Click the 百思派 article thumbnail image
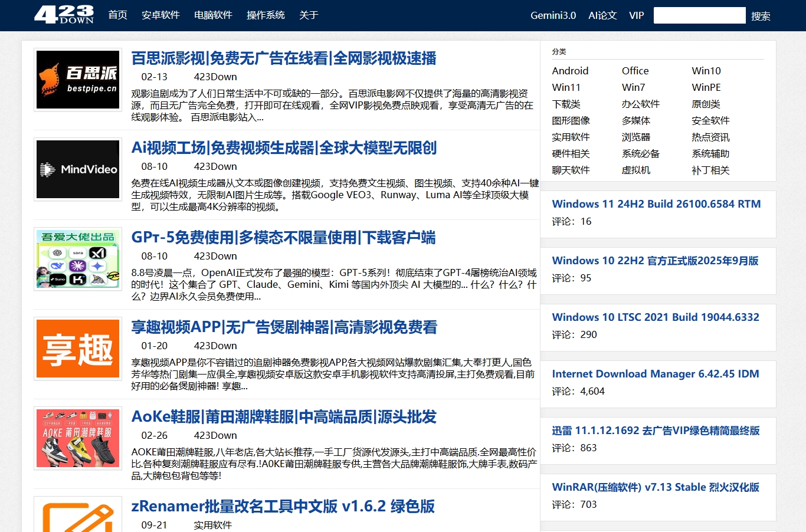The image size is (806, 532). click(77, 79)
